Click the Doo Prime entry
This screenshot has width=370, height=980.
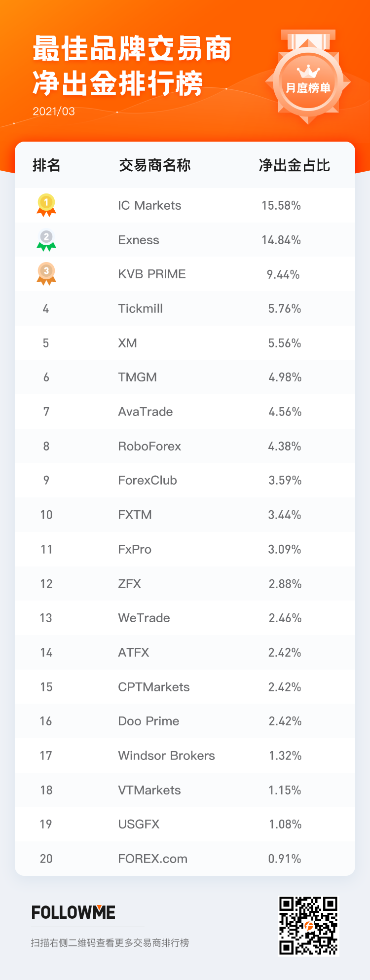coord(148,721)
